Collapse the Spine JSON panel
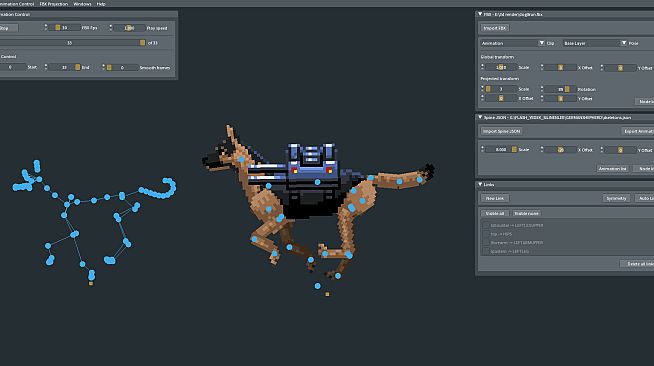Screen dimensions: 654x366 [480, 118]
